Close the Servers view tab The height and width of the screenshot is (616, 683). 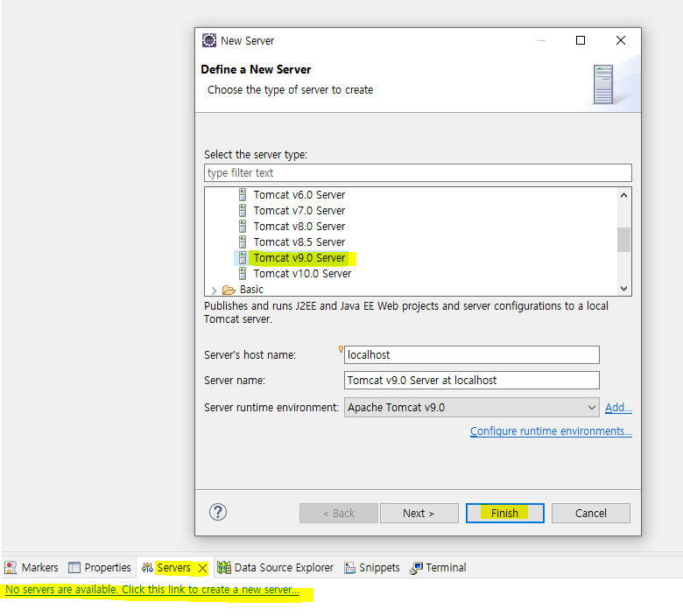coord(202,568)
